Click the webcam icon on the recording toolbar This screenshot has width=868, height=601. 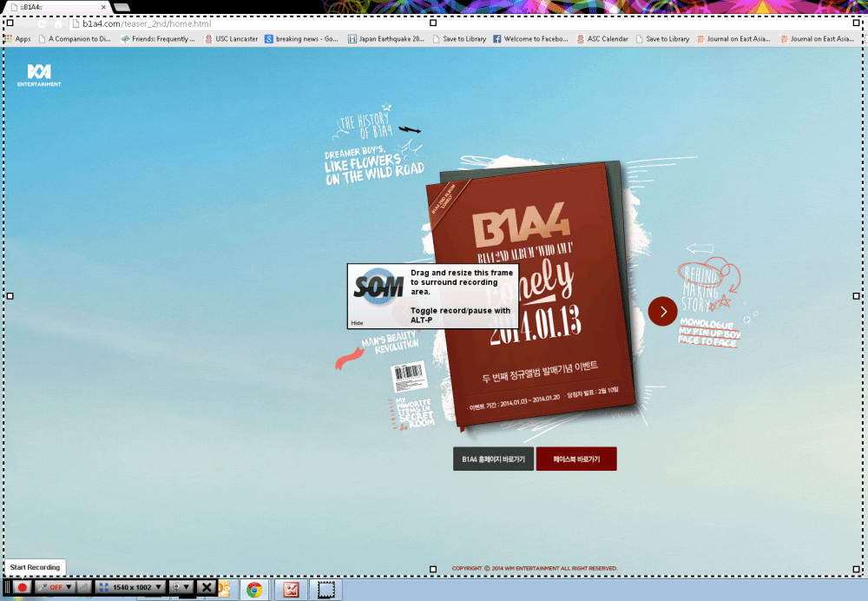click(177, 586)
